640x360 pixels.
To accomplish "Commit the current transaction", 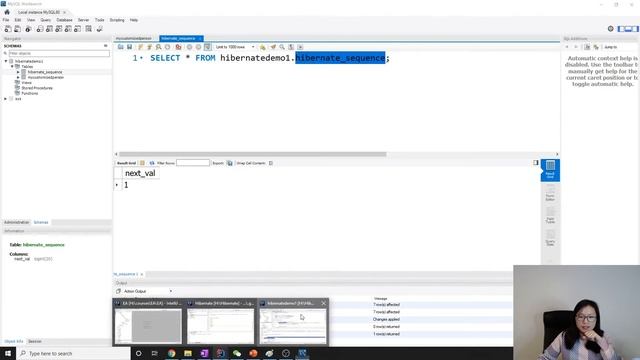I will point(189,47).
